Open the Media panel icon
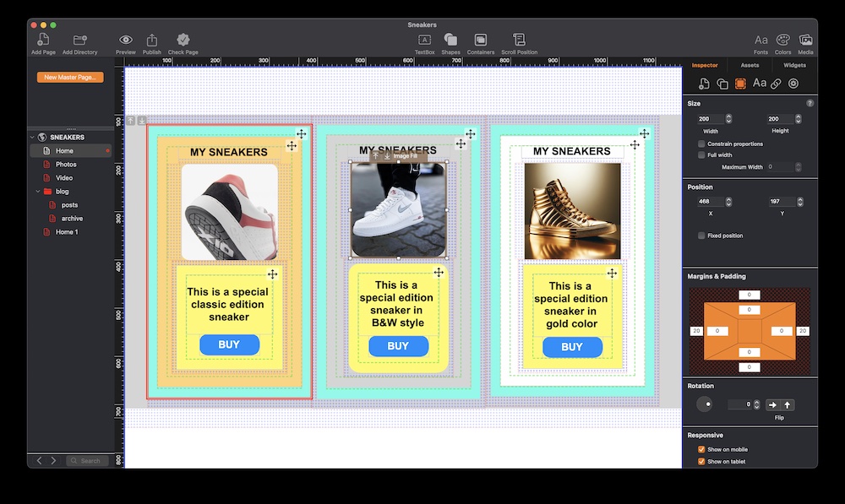The image size is (845, 504). click(x=805, y=39)
